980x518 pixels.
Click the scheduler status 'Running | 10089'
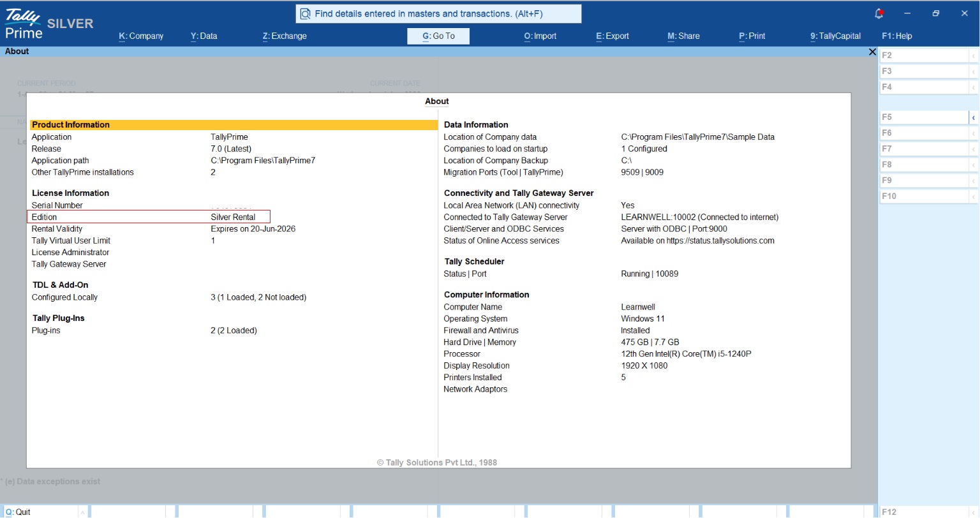(x=650, y=274)
